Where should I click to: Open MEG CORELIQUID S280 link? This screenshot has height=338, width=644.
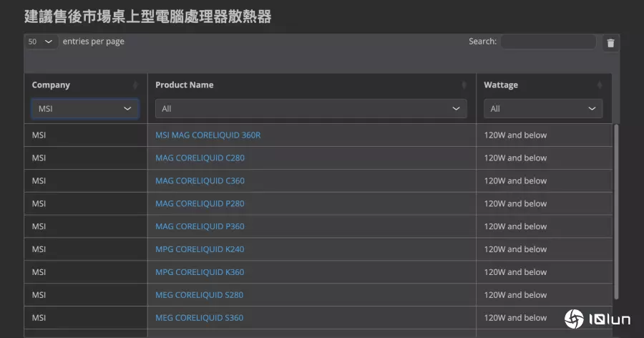(x=199, y=295)
